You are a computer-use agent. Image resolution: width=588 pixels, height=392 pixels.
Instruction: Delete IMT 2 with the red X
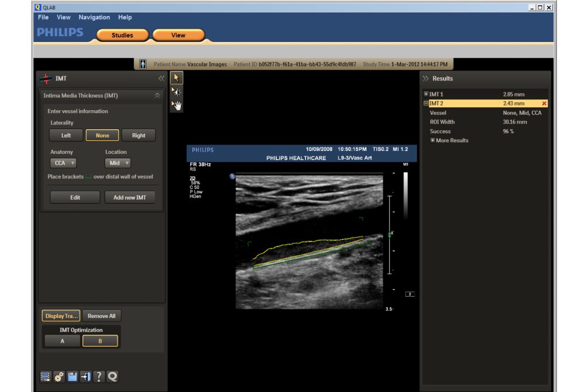(544, 103)
